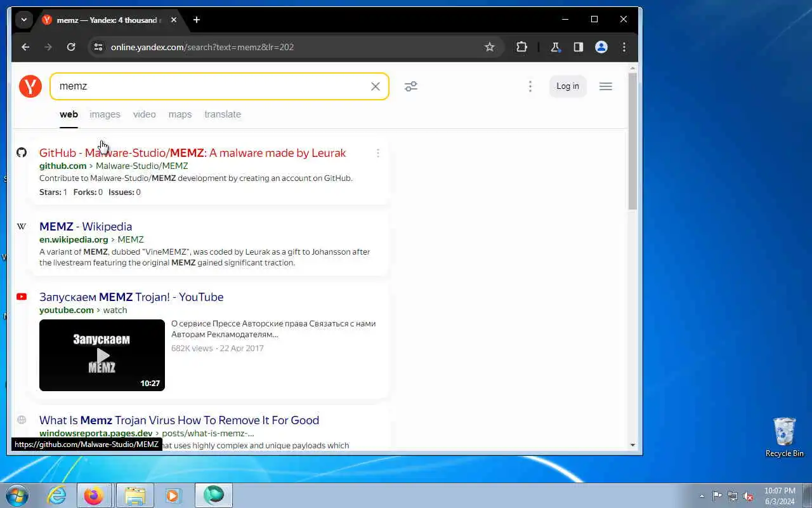Open a new browser tab
Image resolution: width=812 pixels, height=508 pixels.
197,20
